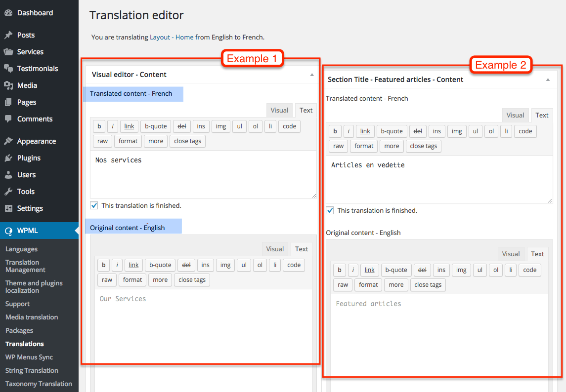566x392 pixels.
Task: Collapse the Section Title Featured articles panel
Action: [548, 79]
